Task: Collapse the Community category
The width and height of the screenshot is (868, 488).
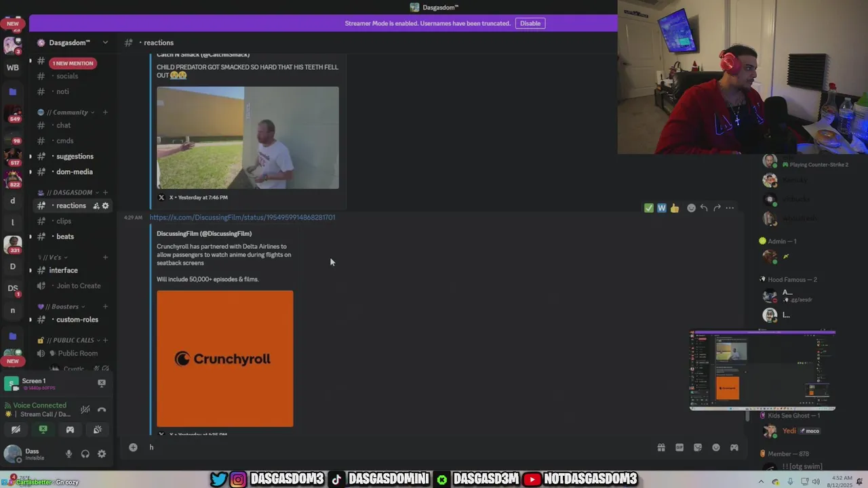Action: click(x=71, y=113)
